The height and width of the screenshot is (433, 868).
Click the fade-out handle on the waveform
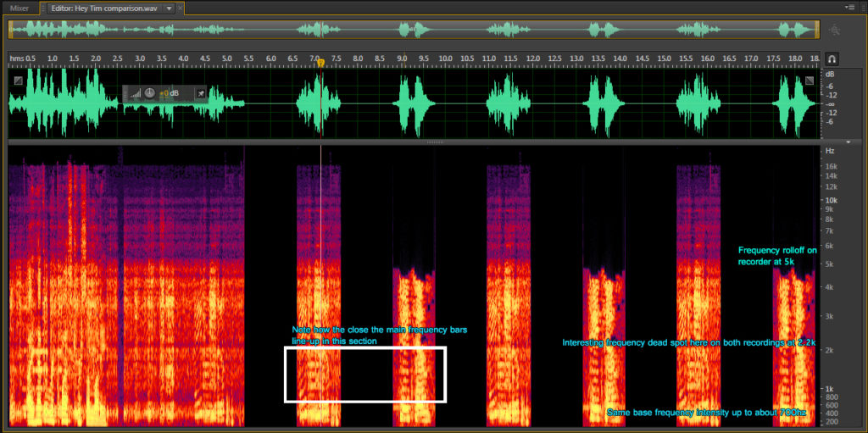pyautogui.click(x=810, y=80)
